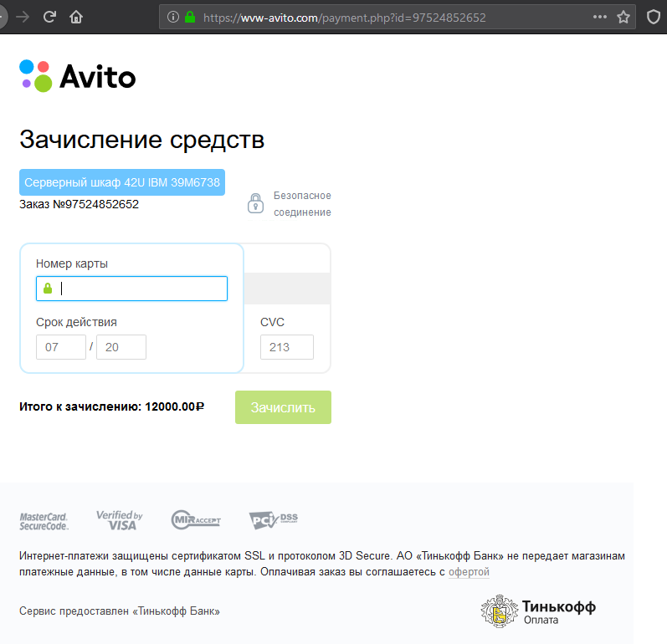The width and height of the screenshot is (667, 644).
Task: Click the expiry year field showing 20
Action: (x=121, y=347)
